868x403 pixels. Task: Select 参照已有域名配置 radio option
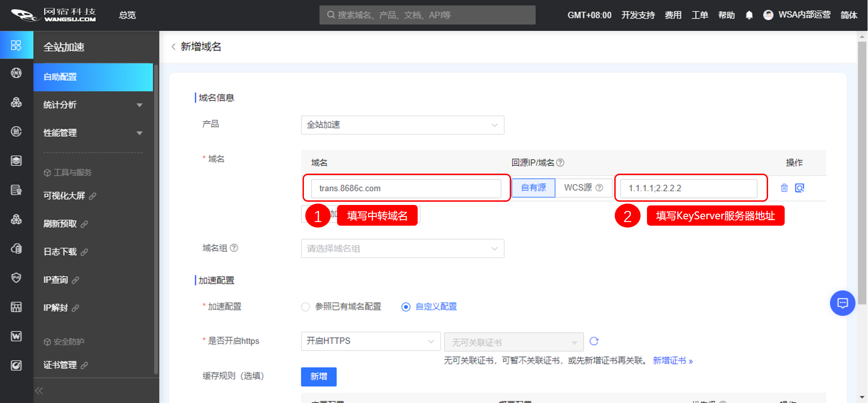[x=341, y=307]
